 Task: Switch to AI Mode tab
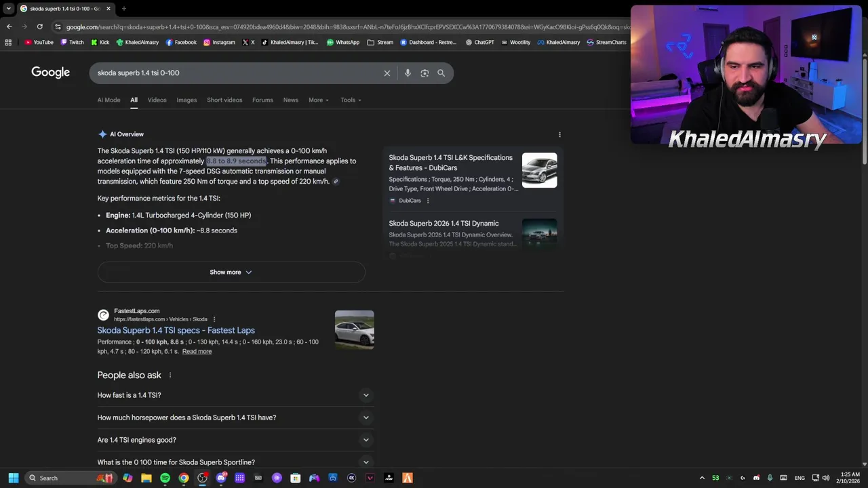(x=108, y=100)
